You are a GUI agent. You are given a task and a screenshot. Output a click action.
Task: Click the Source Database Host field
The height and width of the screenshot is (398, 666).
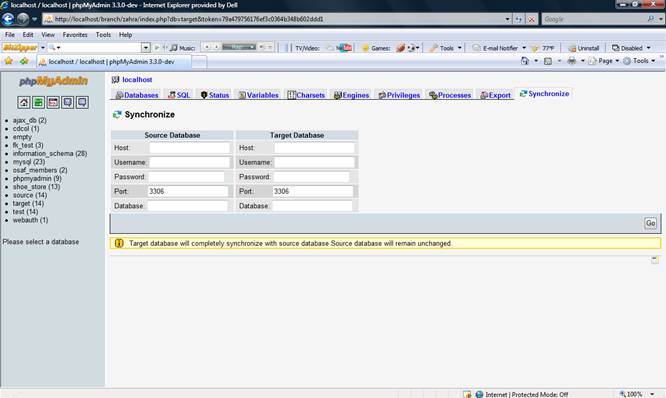tap(189, 148)
